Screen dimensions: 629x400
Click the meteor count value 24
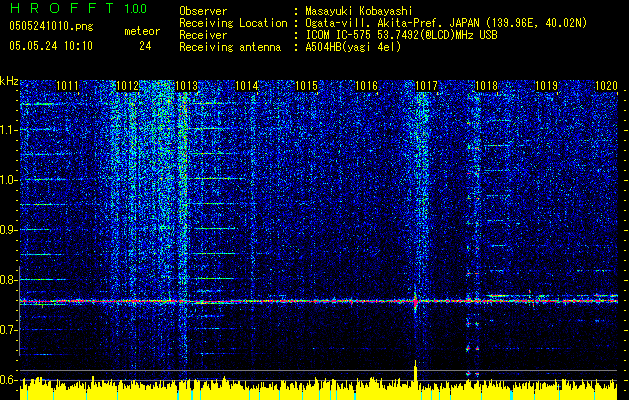point(145,46)
